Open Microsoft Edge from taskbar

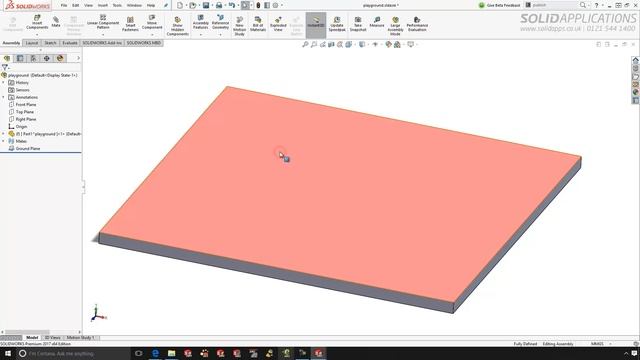tap(155, 353)
